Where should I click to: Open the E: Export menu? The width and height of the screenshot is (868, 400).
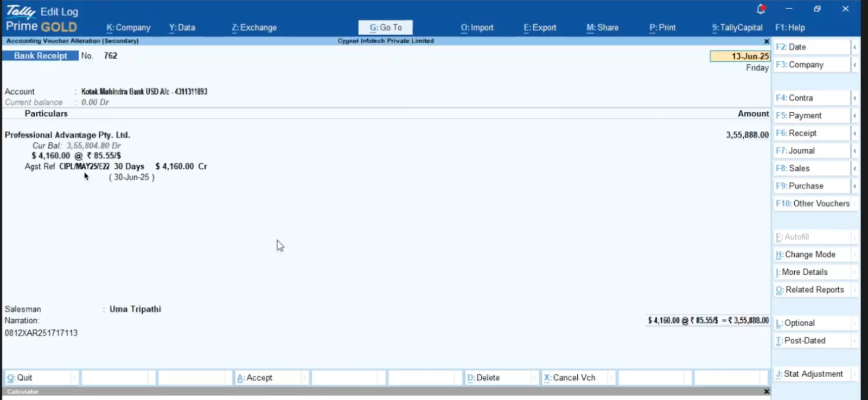tap(540, 28)
